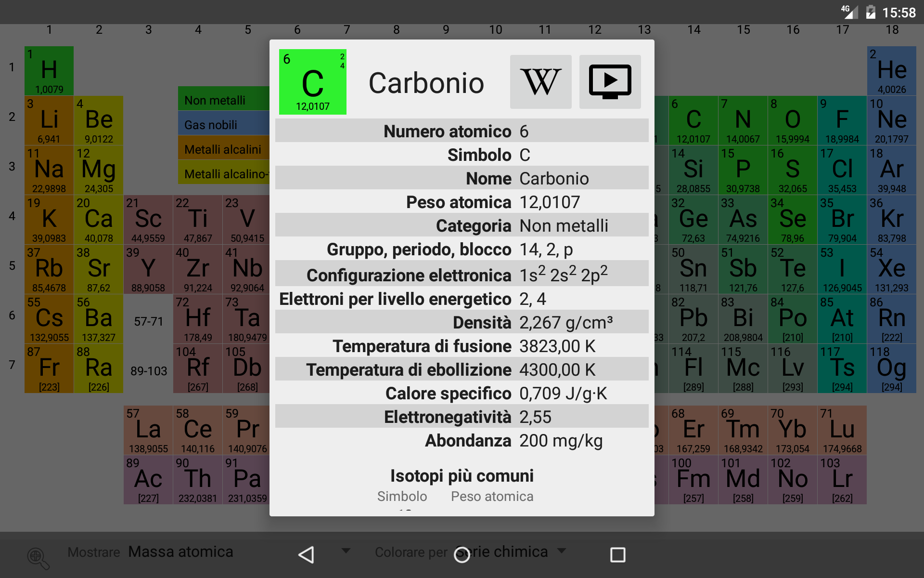Open the video player icon for Carbonio
The width and height of the screenshot is (924, 578).
tap(610, 82)
